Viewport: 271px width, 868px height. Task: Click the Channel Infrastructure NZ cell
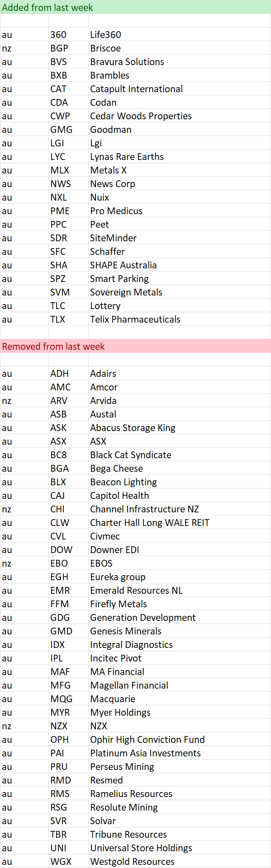coord(180,509)
